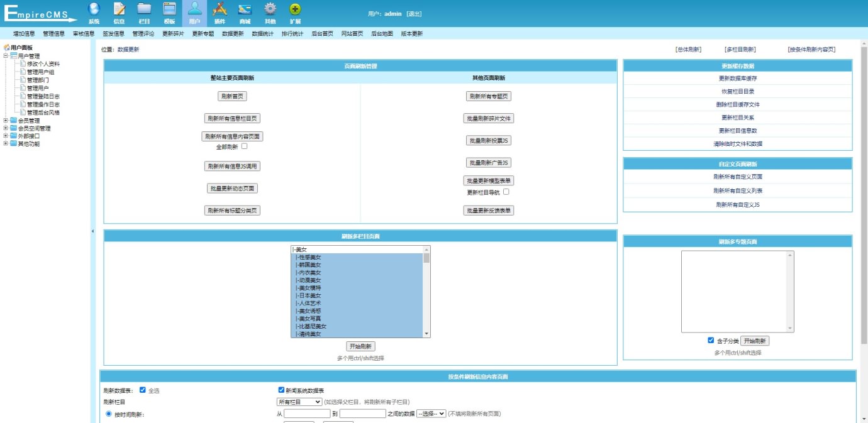This screenshot has height=423, width=868.
Task: Click the 外部接口 folder icon
Action: click(x=13, y=136)
